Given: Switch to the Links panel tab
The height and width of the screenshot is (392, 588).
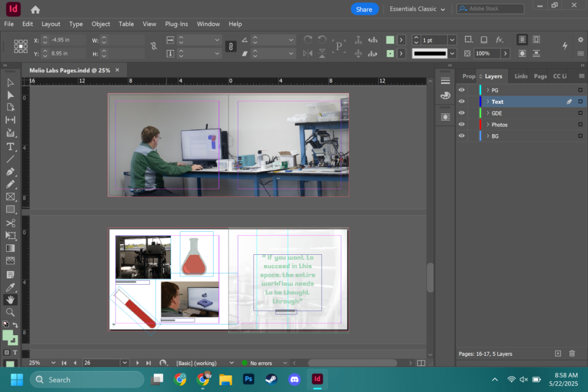Looking at the screenshot, I should (x=520, y=76).
